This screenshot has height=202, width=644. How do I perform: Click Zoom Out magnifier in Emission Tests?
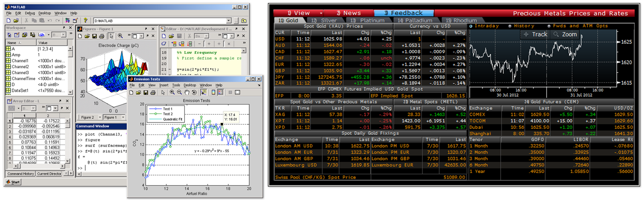point(179,92)
